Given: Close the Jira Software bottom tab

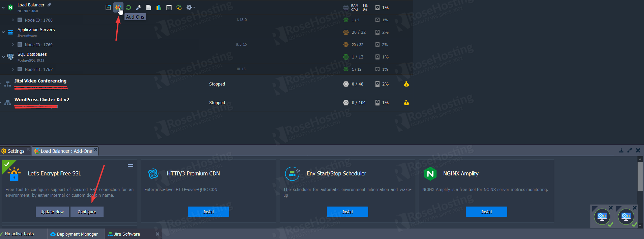Looking at the screenshot, I should click(x=157, y=234).
